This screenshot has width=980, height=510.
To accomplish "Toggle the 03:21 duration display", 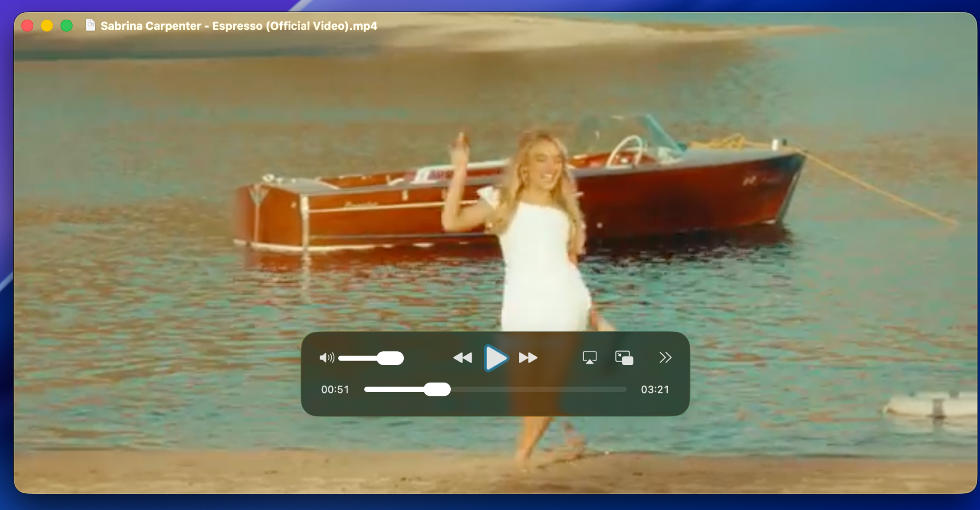I will (655, 389).
